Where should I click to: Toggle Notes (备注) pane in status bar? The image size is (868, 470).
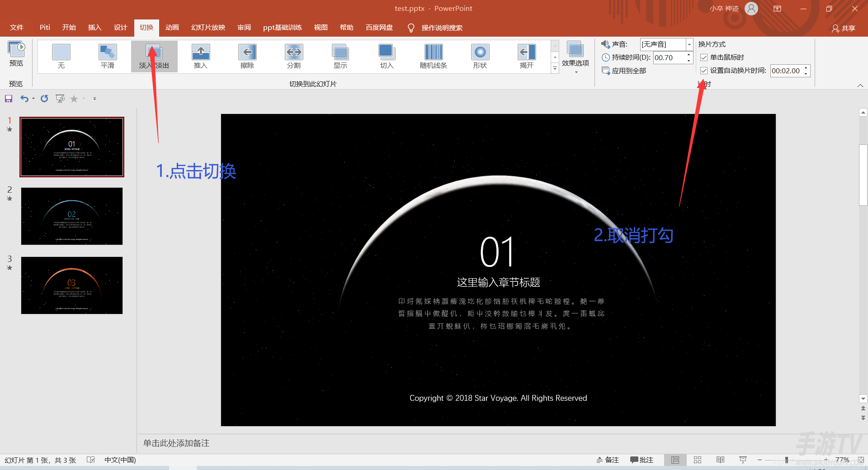tap(608, 460)
